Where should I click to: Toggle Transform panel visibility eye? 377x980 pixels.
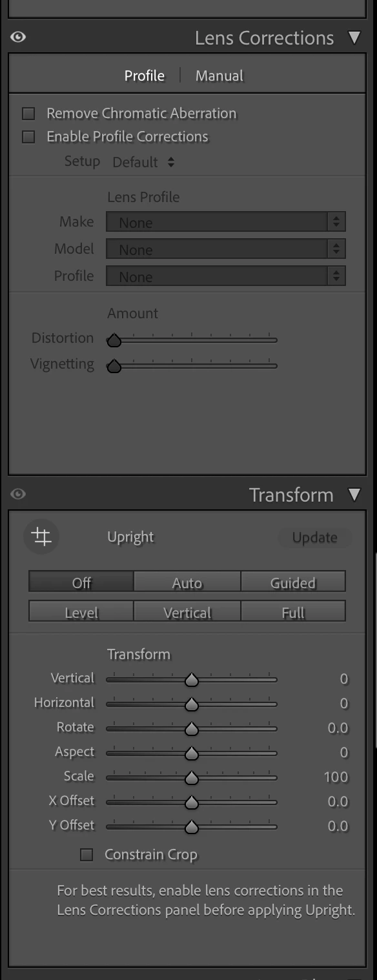coord(18,495)
